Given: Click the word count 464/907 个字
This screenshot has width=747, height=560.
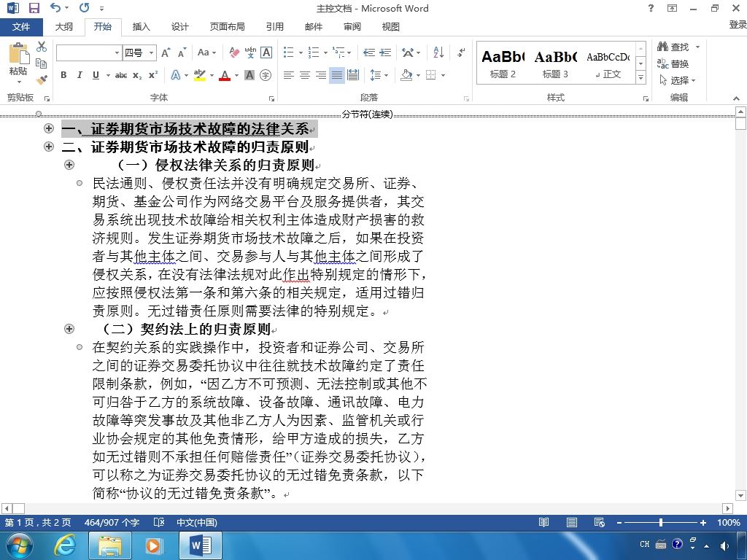Looking at the screenshot, I should [112, 522].
